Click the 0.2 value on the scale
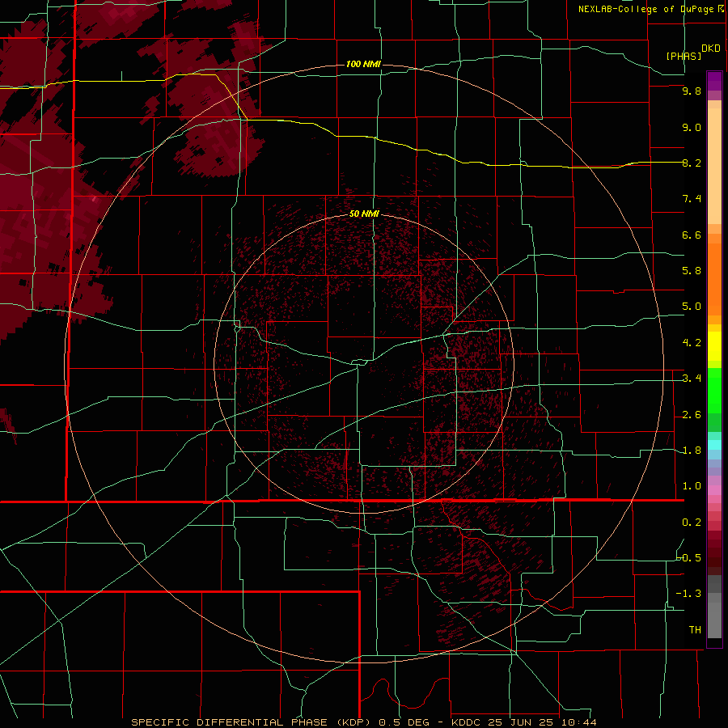The height and width of the screenshot is (728, 728). (x=692, y=523)
